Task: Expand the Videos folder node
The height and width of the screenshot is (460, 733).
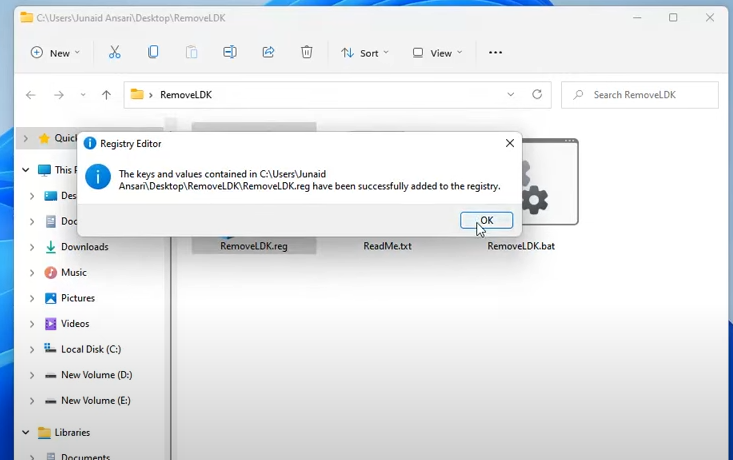Action: coord(32,324)
